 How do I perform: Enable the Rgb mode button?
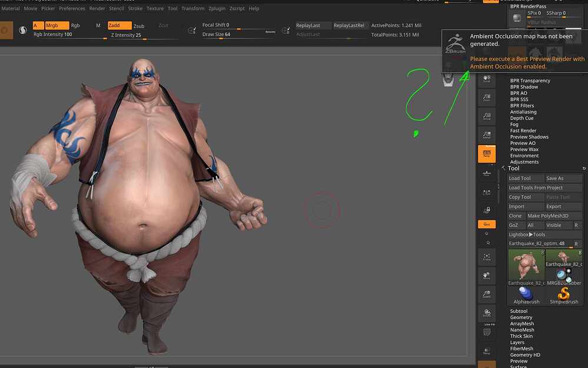(x=75, y=25)
